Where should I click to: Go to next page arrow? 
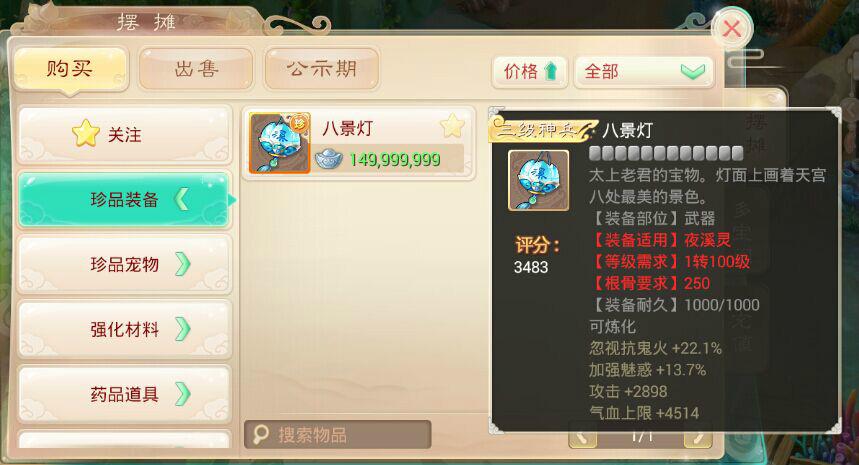click(697, 437)
